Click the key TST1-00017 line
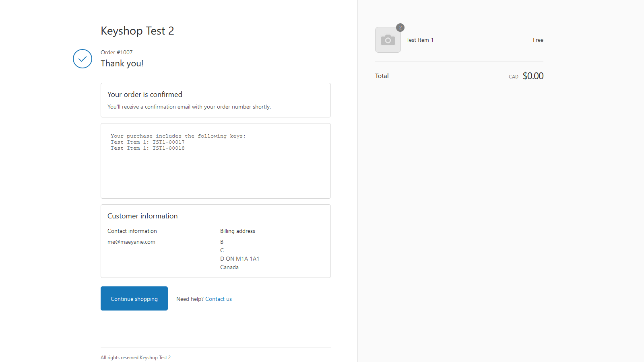This screenshot has height=362, width=644. pyautogui.click(x=148, y=142)
